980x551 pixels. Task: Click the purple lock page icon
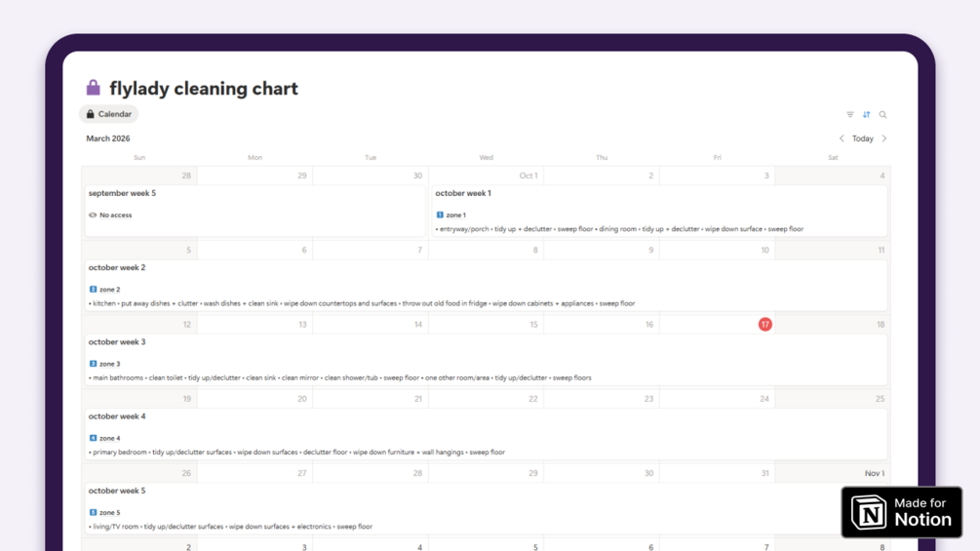[x=94, y=88]
